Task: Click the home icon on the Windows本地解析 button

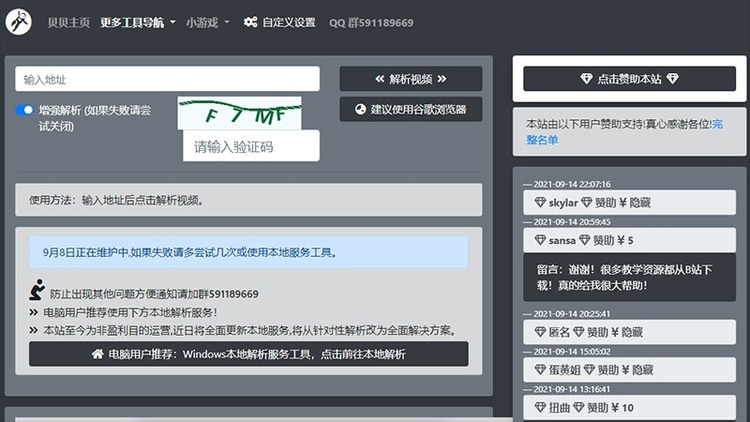Action: click(97, 354)
